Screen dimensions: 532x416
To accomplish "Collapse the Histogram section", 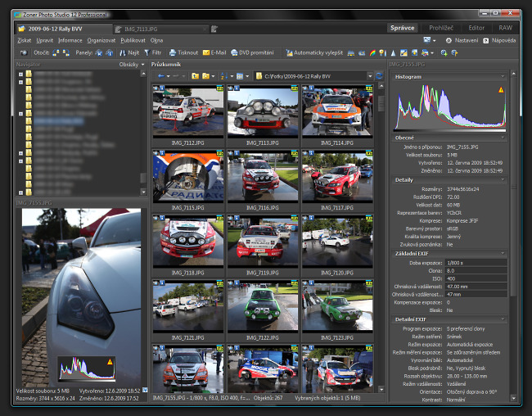I will (x=503, y=77).
